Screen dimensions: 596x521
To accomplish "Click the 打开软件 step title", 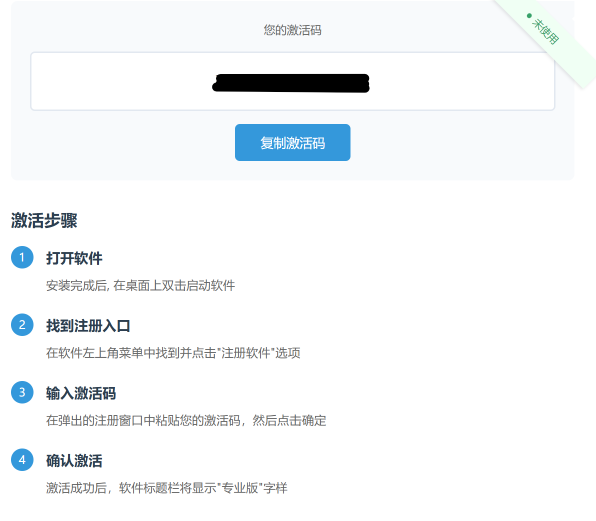I will coord(74,258).
